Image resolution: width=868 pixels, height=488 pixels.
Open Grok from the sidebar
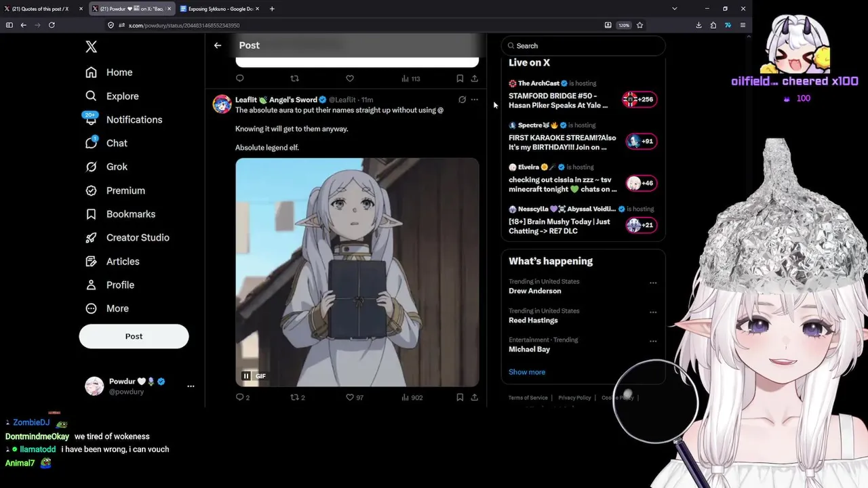[106, 167]
